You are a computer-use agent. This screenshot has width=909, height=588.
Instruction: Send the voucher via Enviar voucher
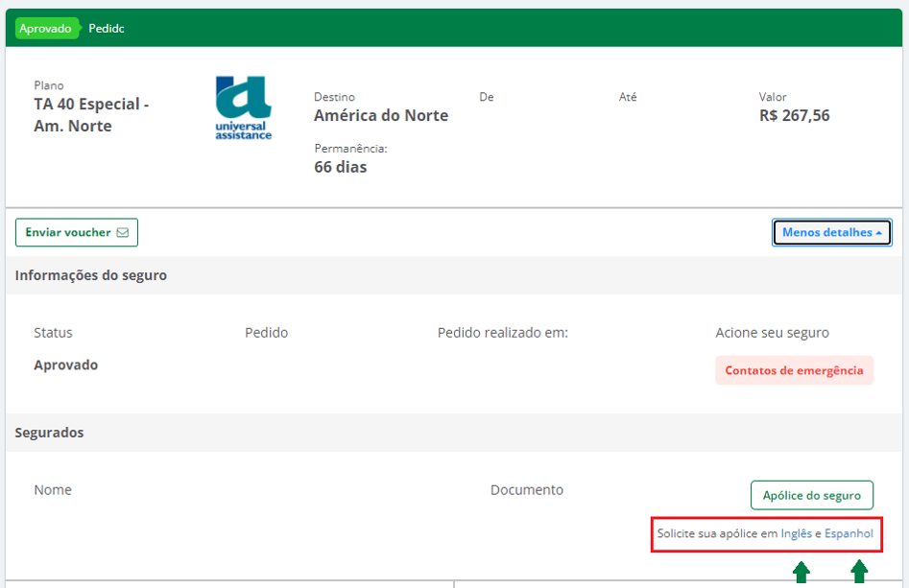(x=76, y=232)
